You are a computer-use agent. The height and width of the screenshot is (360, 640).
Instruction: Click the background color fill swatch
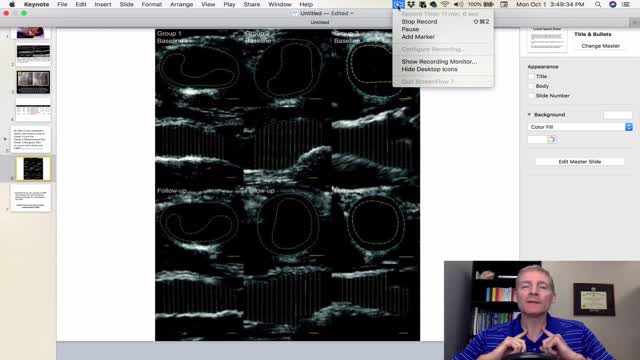(x=537, y=139)
